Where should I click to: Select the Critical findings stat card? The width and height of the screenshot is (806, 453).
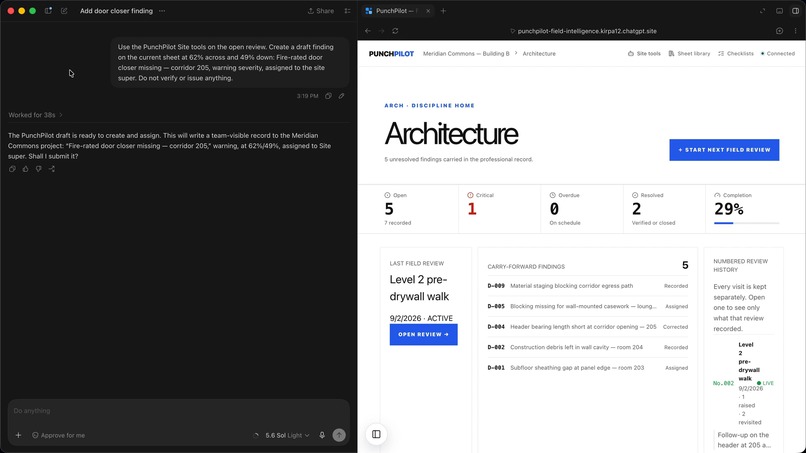pyautogui.click(x=499, y=209)
